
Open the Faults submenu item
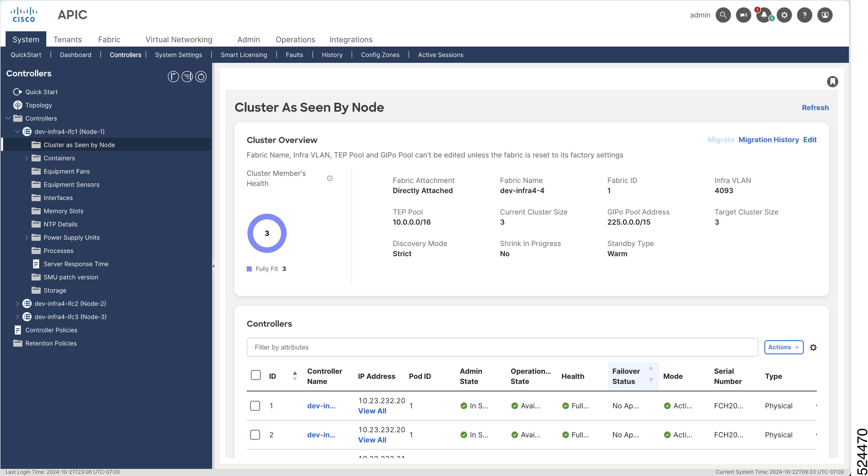click(294, 55)
